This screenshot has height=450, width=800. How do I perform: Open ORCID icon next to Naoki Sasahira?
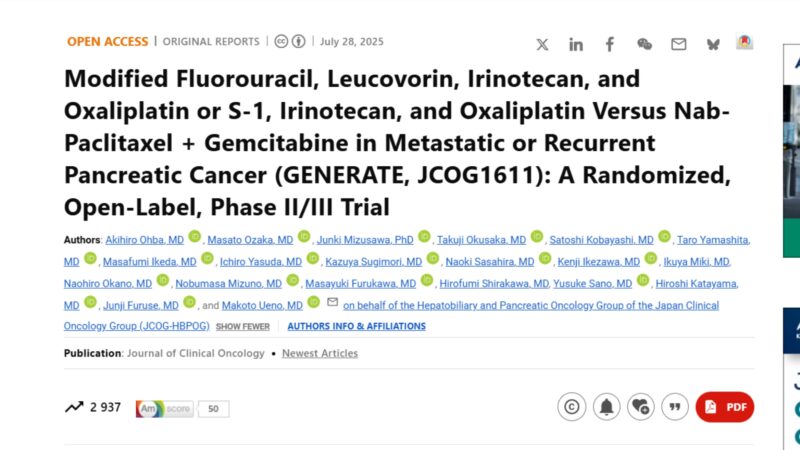[545, 258]
